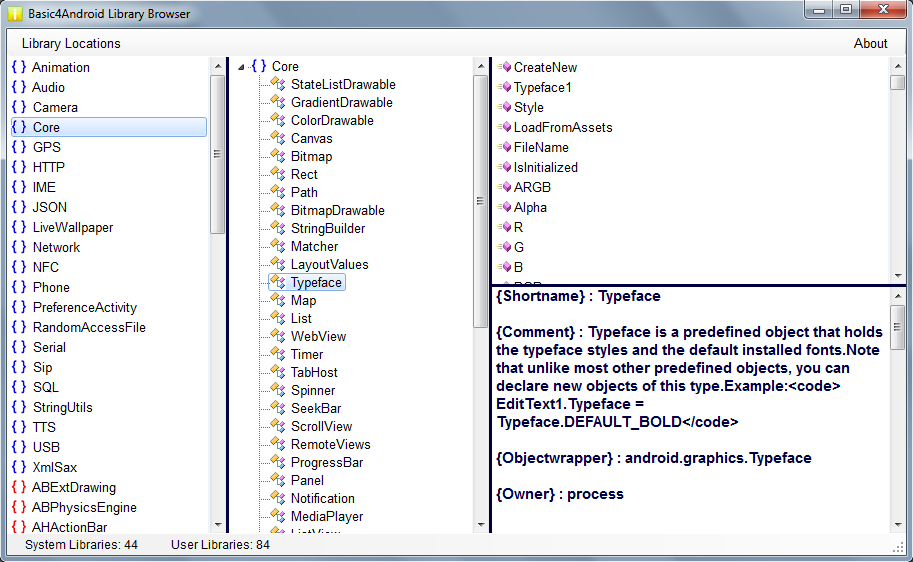Screen dimensions: 913x562
Task: Click the Core root braces icon in tree
Action: tap(259, 66)
